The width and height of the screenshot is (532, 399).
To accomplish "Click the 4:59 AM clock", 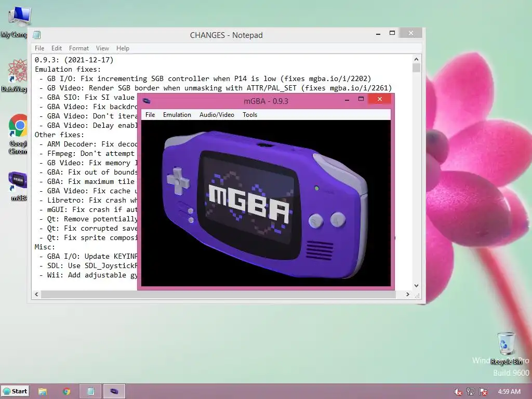I will click(x=509, y=392).
